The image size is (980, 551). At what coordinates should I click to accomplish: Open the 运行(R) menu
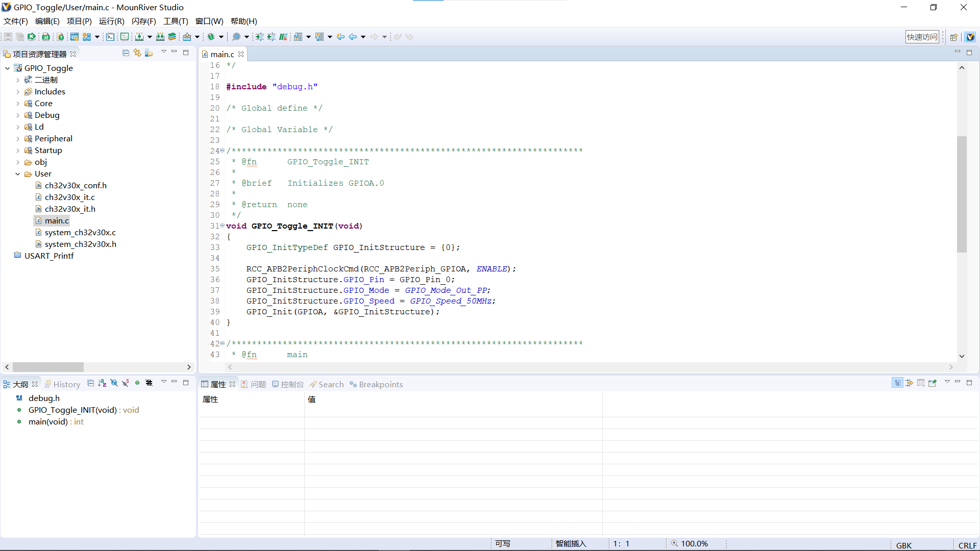[111, 21]
